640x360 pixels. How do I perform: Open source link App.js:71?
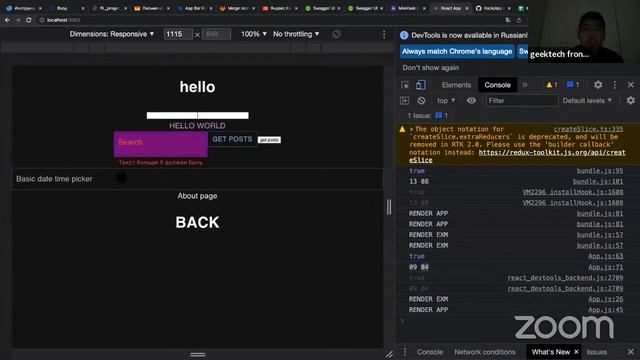click(x=605, y=267)
